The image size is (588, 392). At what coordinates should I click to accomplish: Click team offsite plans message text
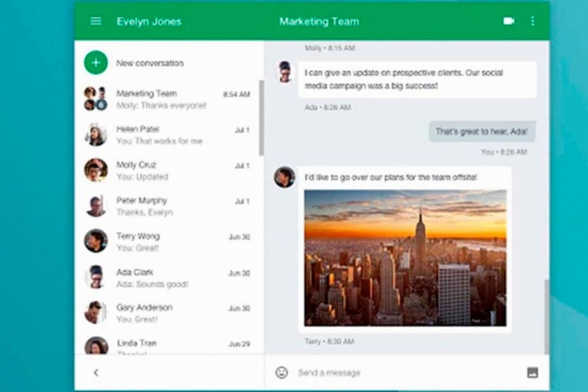391,177
